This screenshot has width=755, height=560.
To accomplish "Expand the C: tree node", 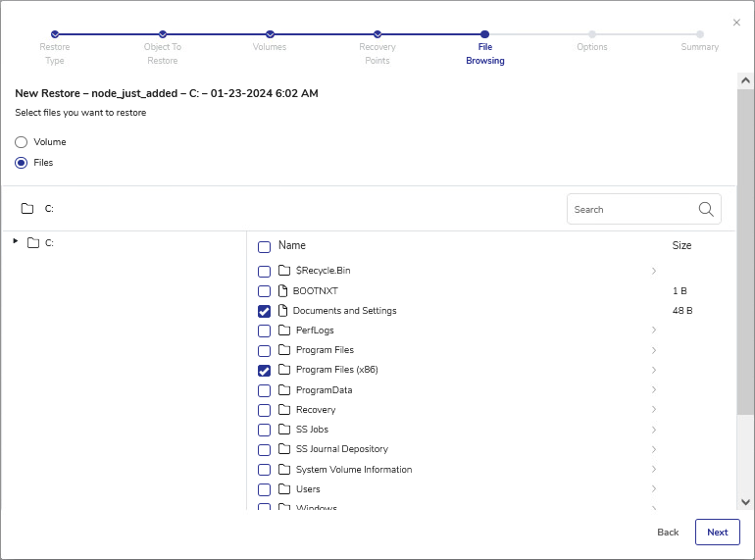I will (x=16, y=241).
